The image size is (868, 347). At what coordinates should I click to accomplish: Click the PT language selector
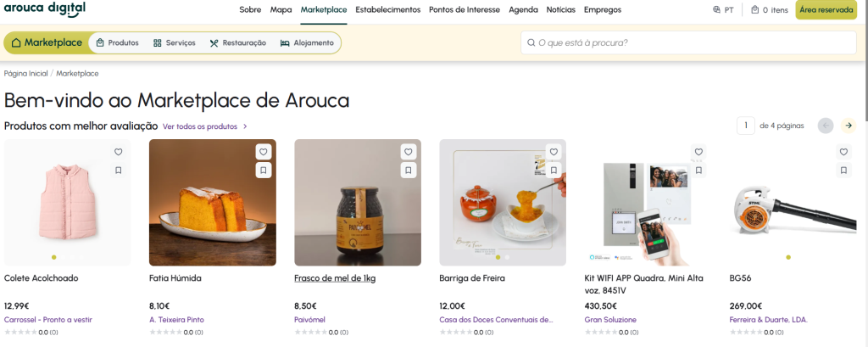724,10
